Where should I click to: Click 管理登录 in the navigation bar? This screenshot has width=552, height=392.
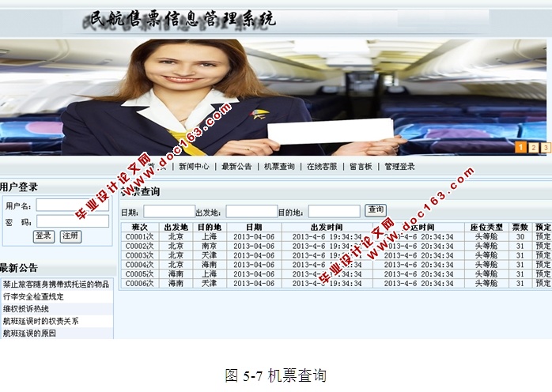pyautogui.click(x=399, y=167)
